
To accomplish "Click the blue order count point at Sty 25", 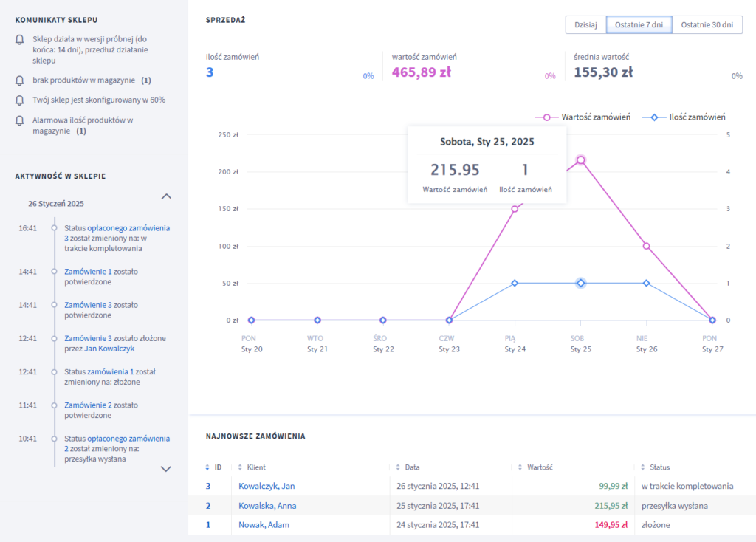I will tap(581, 283).
